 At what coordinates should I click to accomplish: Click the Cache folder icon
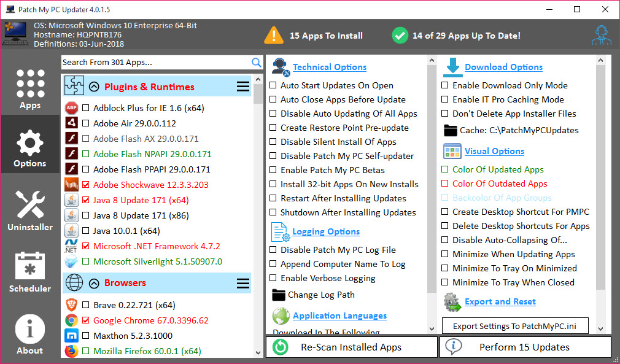click(x=451, y=130)
